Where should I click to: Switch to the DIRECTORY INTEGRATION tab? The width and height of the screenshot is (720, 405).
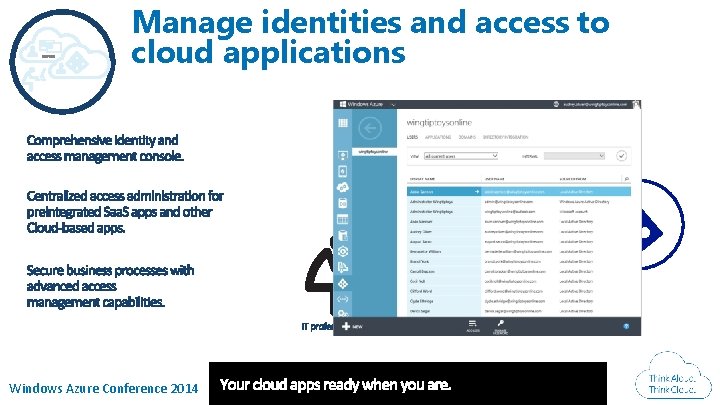point(505,137)
